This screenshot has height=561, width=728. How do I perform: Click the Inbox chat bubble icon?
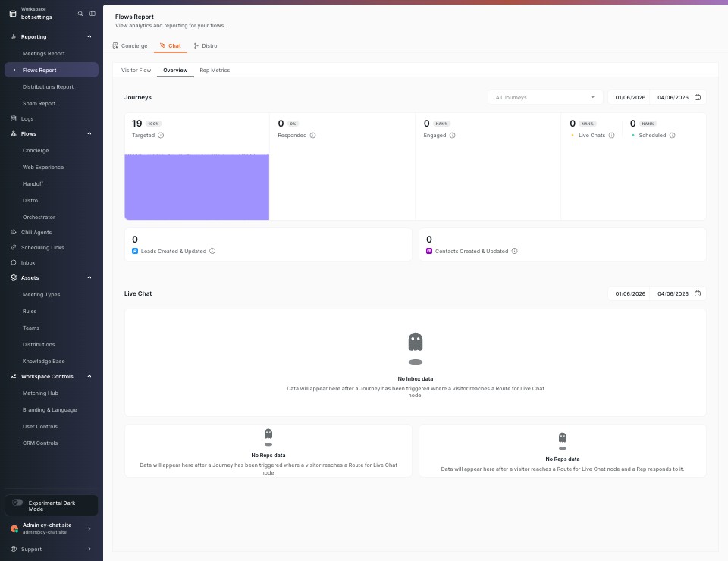pyautogui.click(x=14, y=262)
